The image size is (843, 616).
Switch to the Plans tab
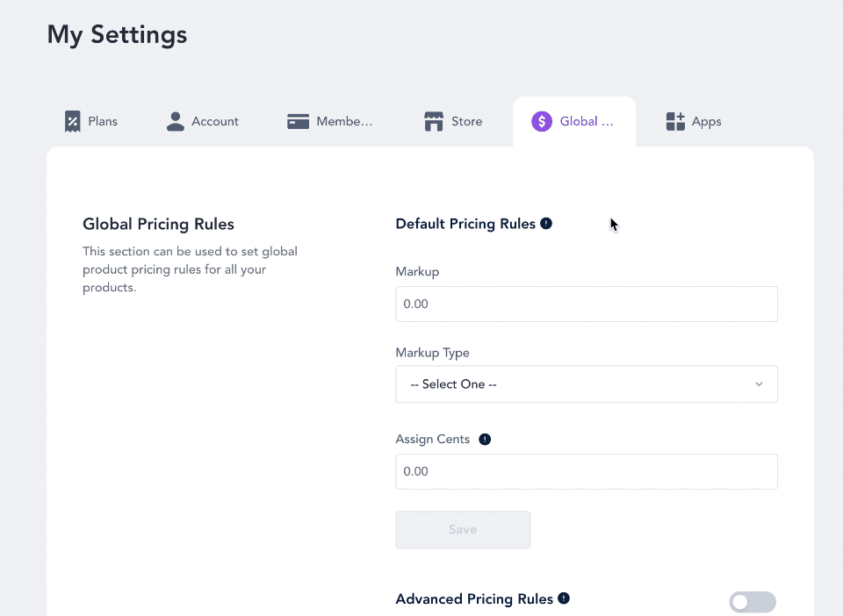[90, 121]
